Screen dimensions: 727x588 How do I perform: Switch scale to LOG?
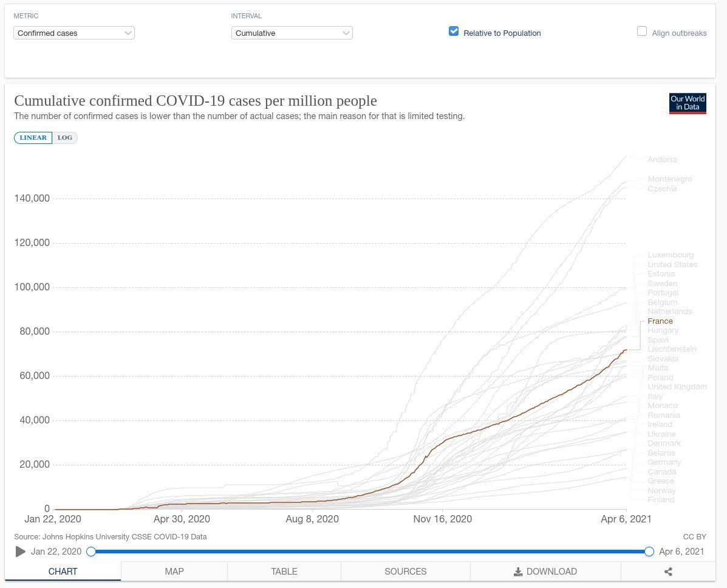(65, 138)
